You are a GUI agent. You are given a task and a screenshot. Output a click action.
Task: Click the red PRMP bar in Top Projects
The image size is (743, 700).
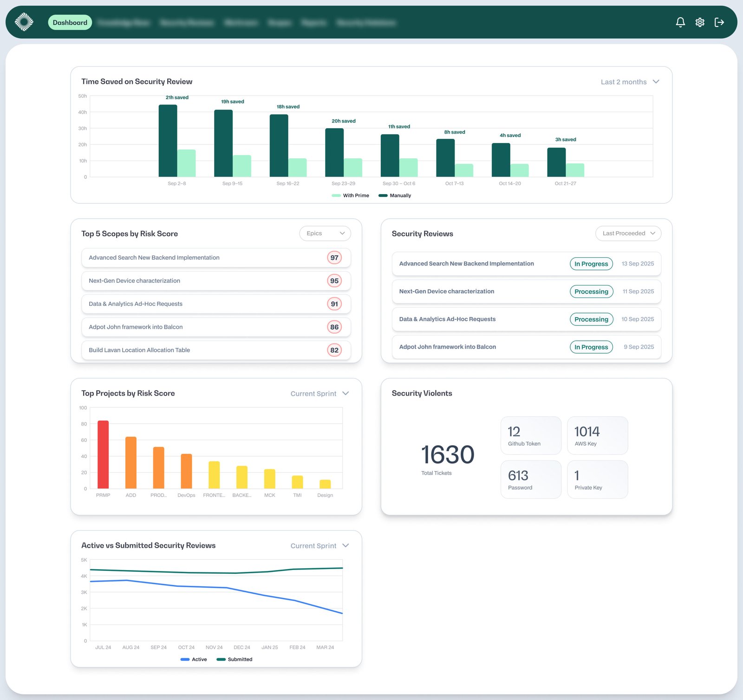point(103,454)
